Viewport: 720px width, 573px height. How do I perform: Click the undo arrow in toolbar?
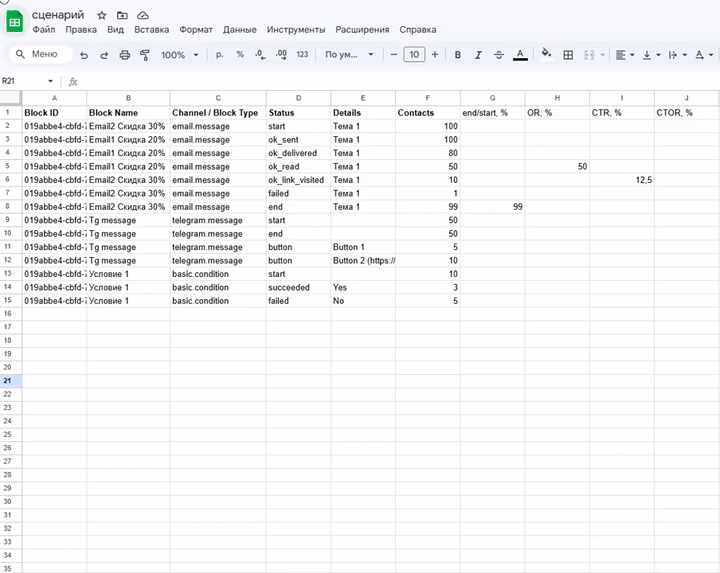pyautogui.click(x=84, y=55)
